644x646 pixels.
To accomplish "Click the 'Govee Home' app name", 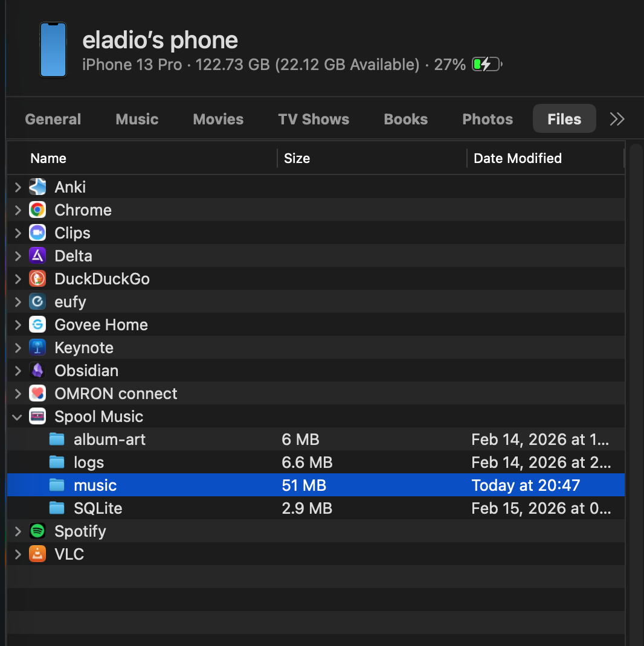I will pyautogui.click(x=101, y=325).
